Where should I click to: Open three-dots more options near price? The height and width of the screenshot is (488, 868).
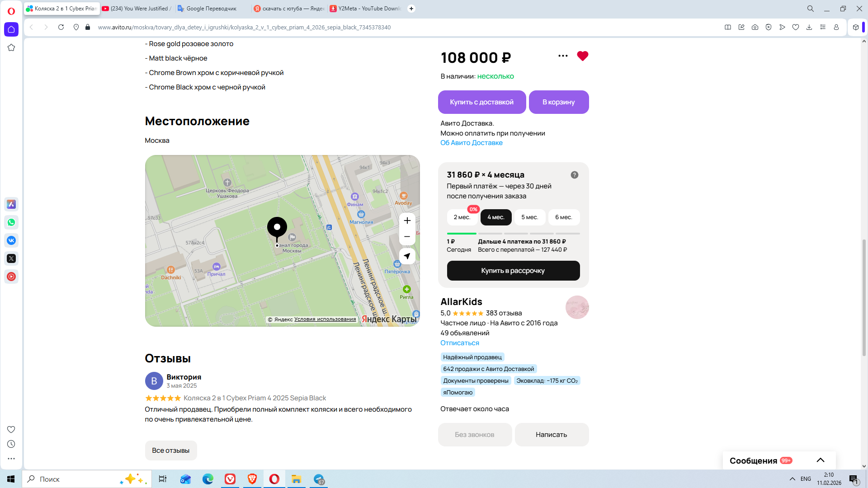pyautogui.click(x=563, y=56)
